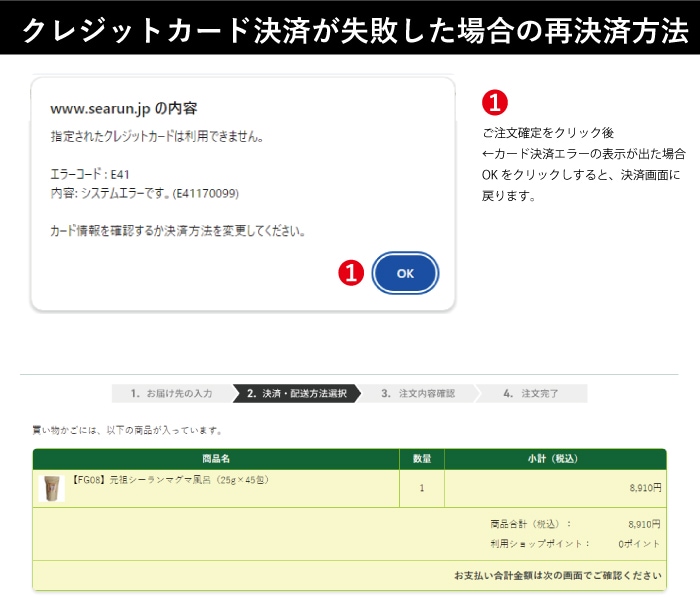
Task: Click the エラーコード : E41 text
Action: click(x=90, y=174)
